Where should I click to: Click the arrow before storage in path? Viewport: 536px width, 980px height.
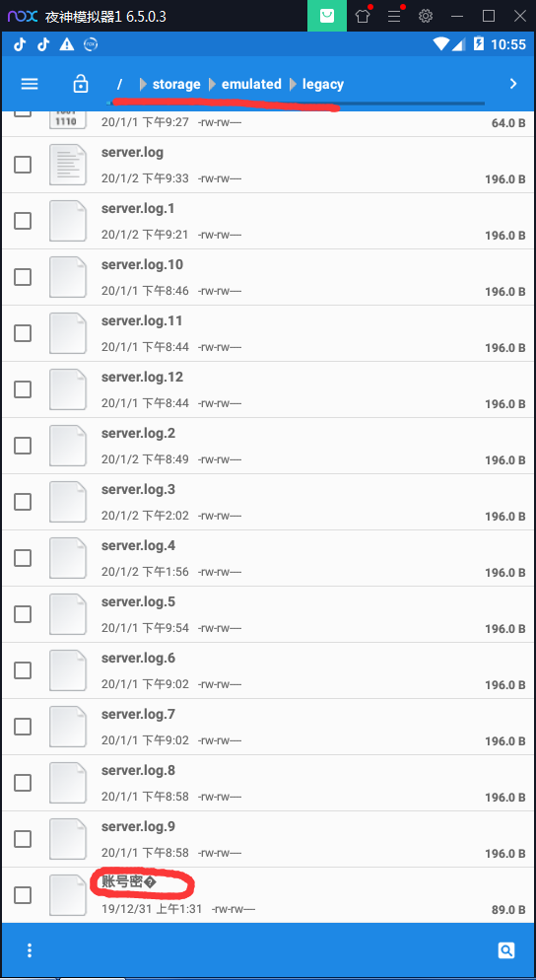tap(143, 84)
